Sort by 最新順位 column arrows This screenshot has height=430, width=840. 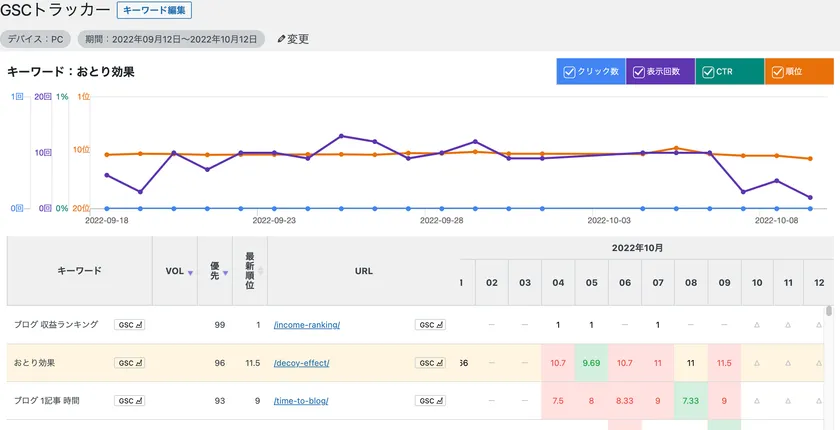click(261, 271)
